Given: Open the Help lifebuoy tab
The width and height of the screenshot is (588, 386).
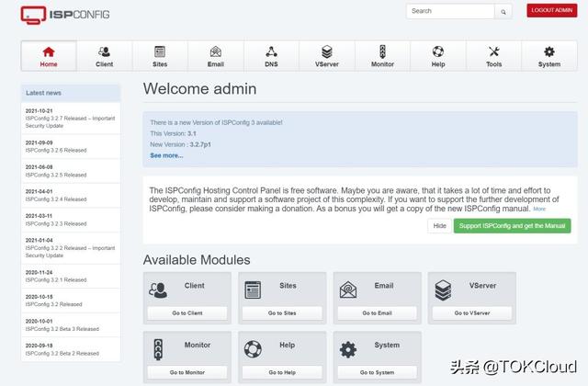Looking at the screenshot, I should point(438,56).
